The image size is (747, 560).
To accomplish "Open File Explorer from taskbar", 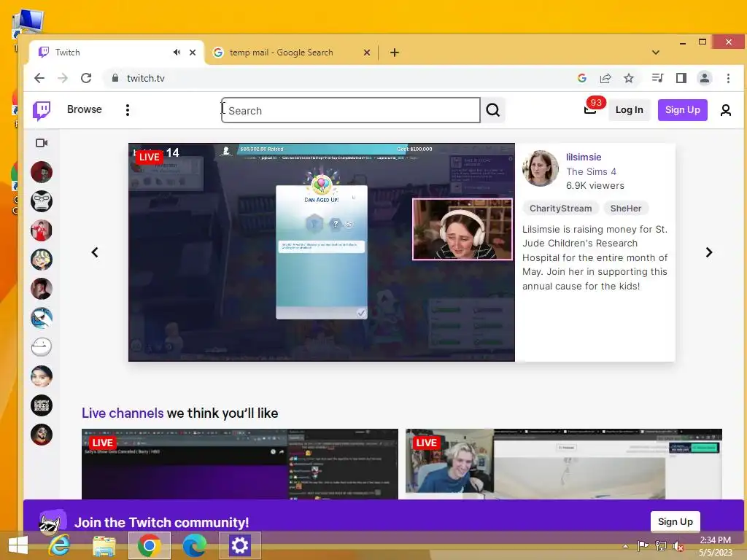I will tap(104, 545).
